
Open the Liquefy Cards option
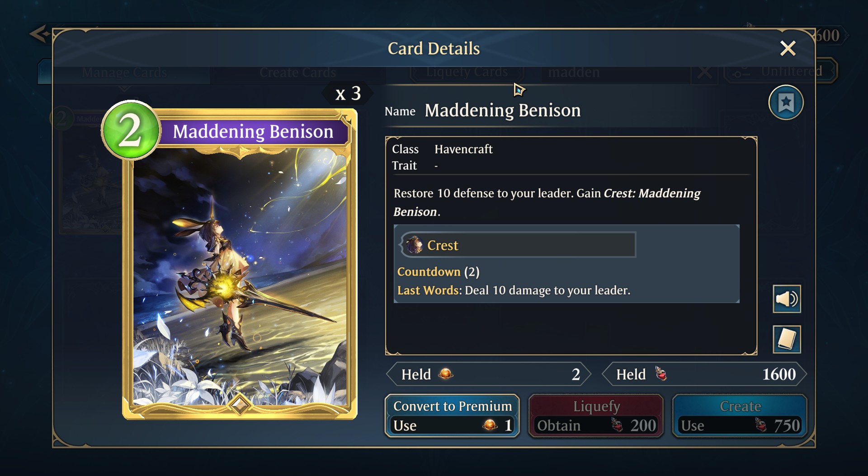[x=467, y=72]
